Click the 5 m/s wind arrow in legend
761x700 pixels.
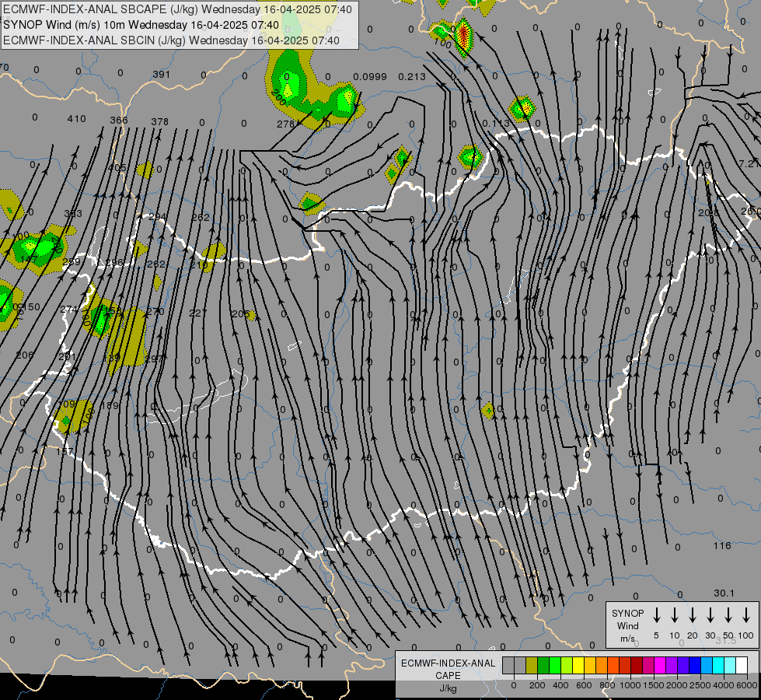656,615
